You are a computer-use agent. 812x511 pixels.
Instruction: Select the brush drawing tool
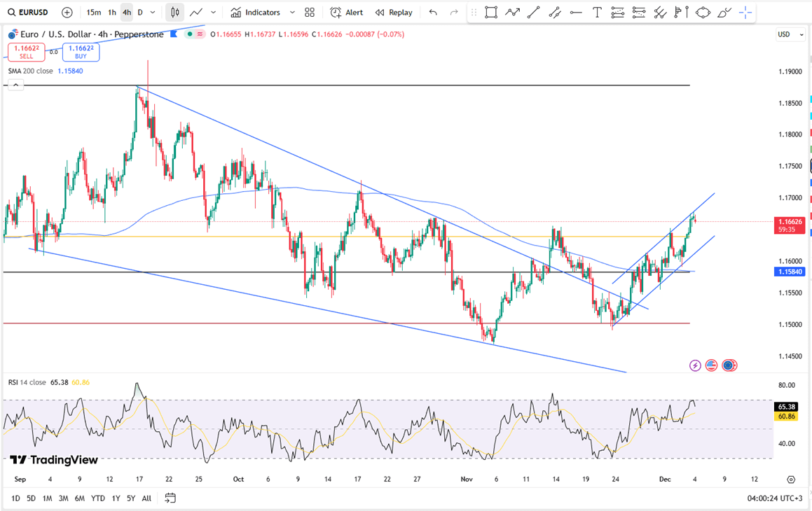(x=724, y=13)
